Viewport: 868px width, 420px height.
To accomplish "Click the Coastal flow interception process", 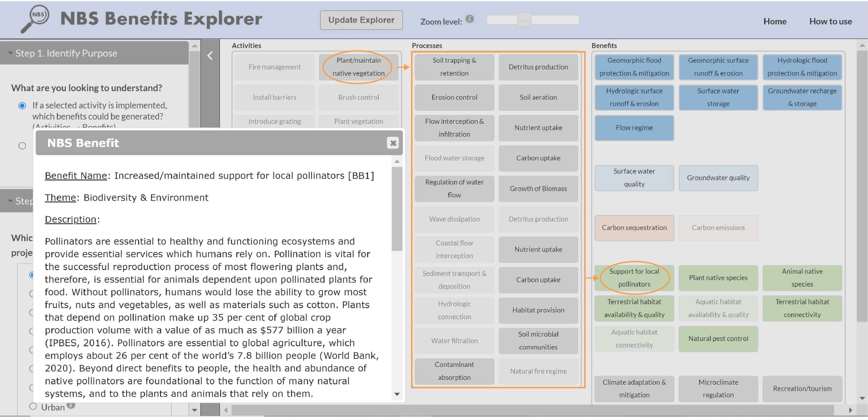I will [x=454, y=249].
